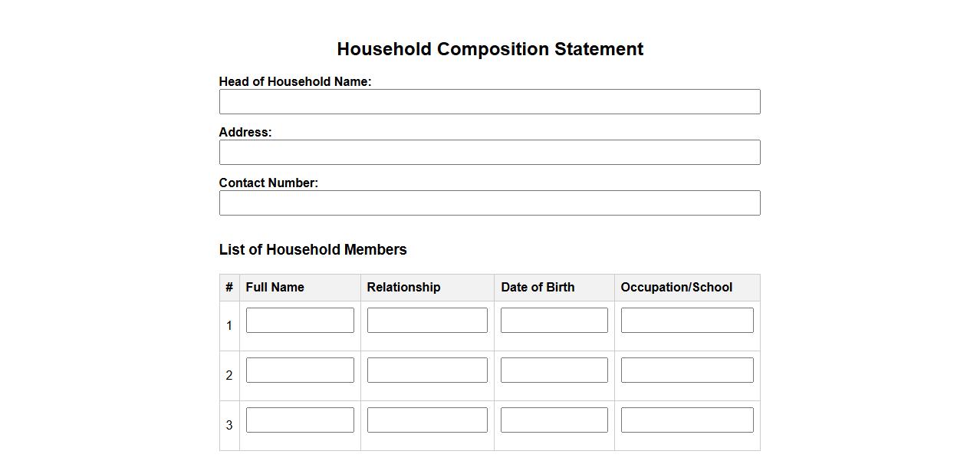Image resolution: width=980 pixels, height=461 pixels.
Task: Select Date of Birth field for member 2
Action: pos(554,370)
